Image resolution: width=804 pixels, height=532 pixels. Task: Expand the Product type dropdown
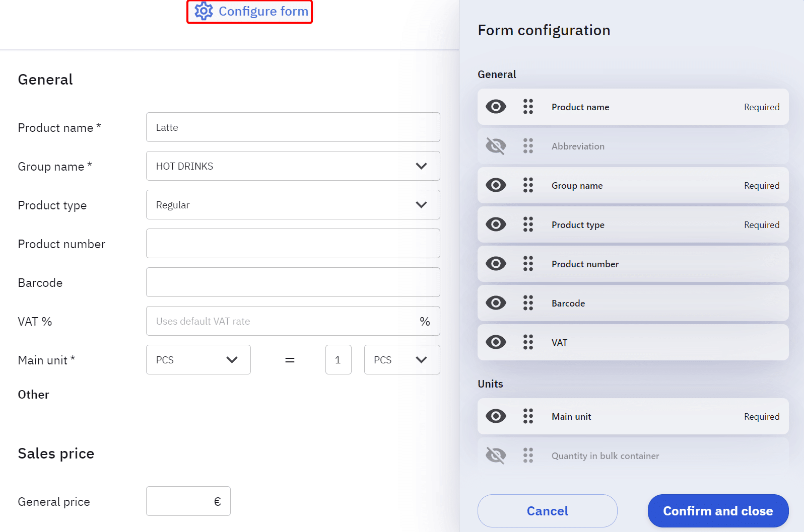point(293,205)
